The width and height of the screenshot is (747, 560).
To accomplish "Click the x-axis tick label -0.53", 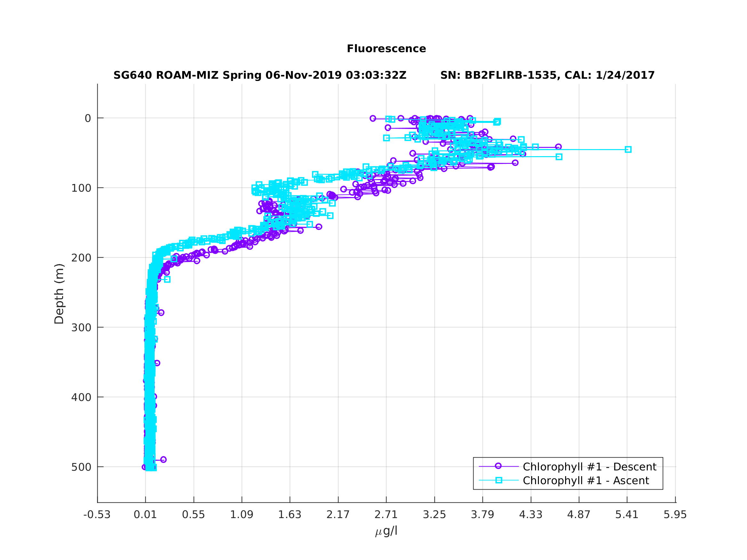I will point(97,515).
